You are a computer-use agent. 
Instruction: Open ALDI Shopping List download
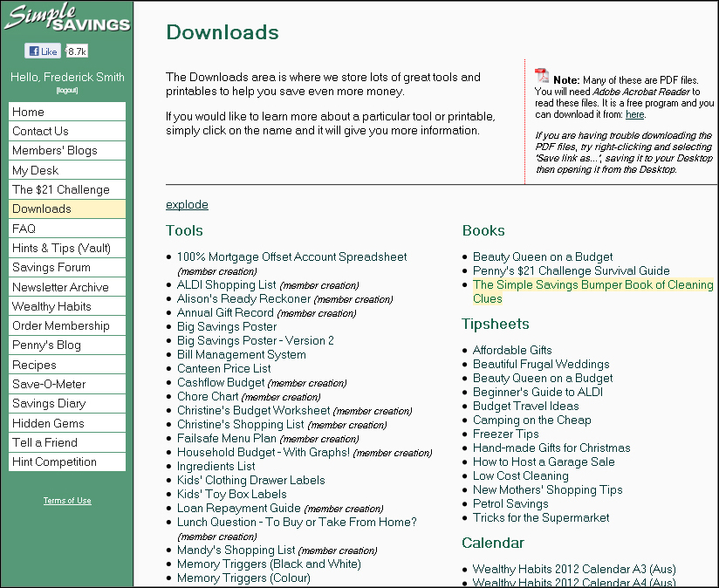227,284
